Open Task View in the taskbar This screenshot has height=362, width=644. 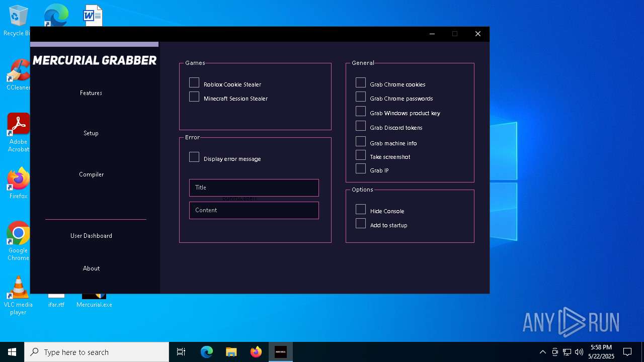[x=181, y=352]
